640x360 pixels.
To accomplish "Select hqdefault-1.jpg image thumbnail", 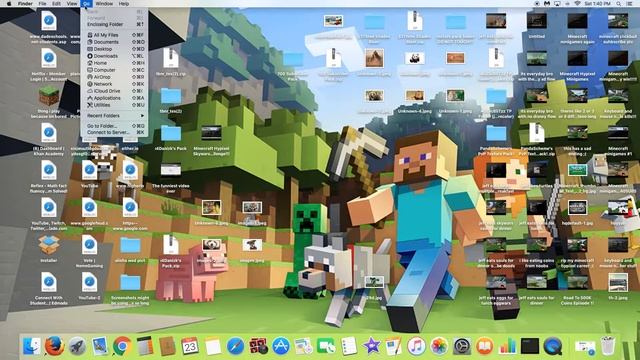I will click(x=577, y=208).
